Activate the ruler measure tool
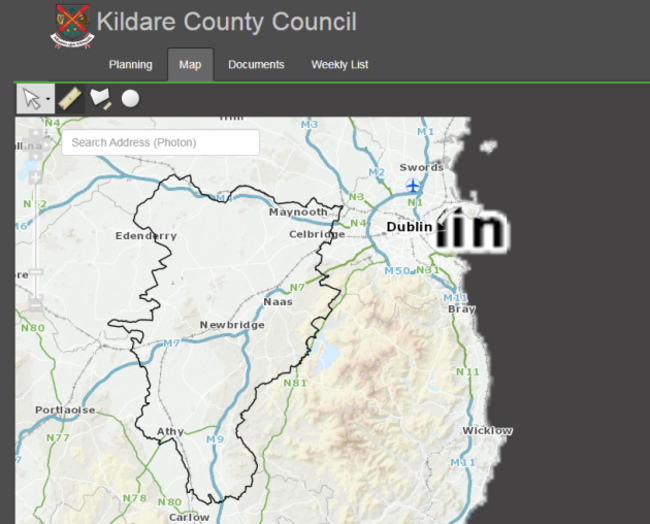Screen dimensions: 650x524 click(x=70, y=99)
